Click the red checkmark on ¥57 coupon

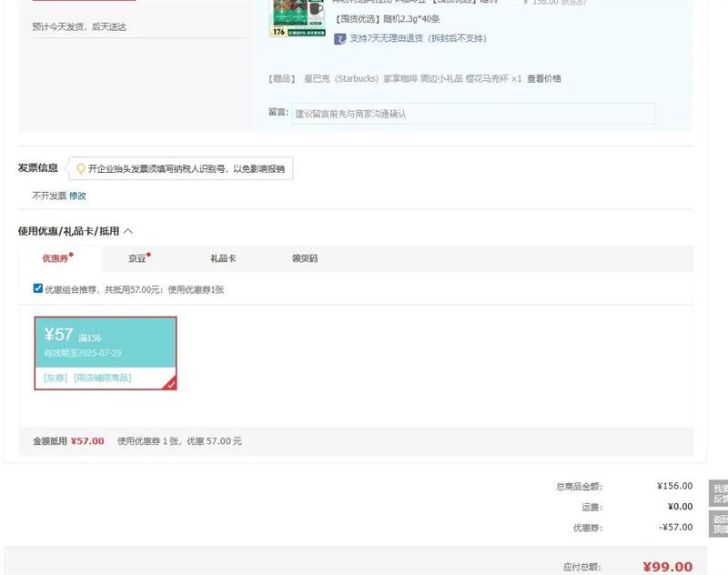[170, 384]
